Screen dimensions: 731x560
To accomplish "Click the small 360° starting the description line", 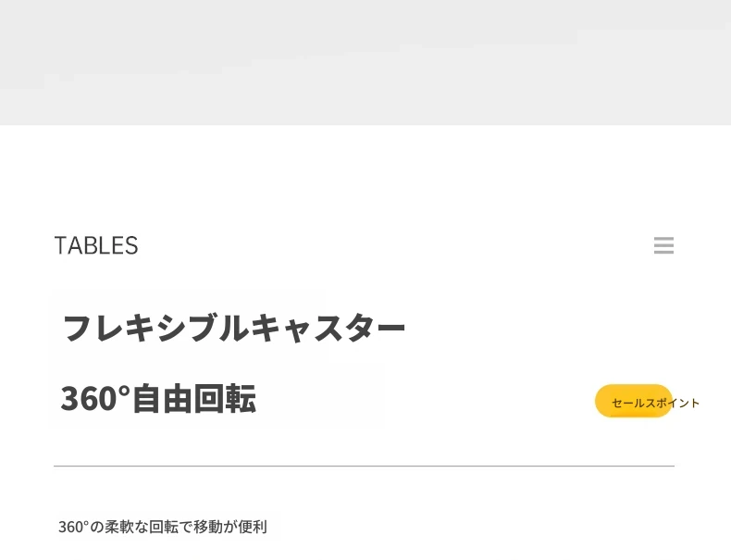I will pos(73,528).
